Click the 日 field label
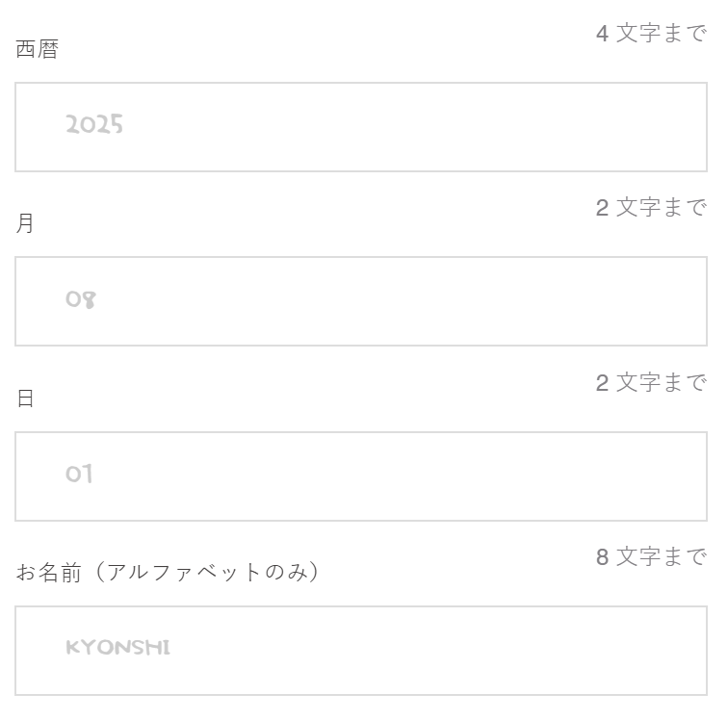The image size is (728, 720). tap(25, 399)
